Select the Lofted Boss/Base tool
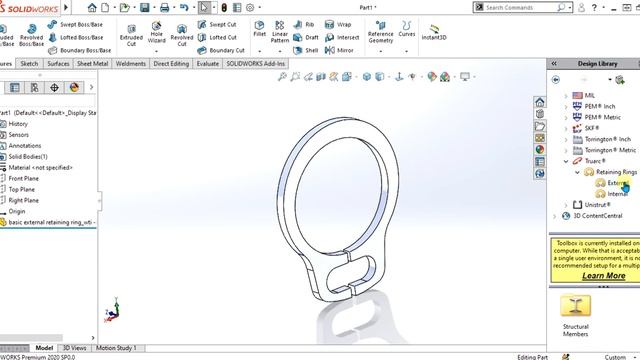The width and height of the screenshot is (640, 360). [x=76, y=38]
